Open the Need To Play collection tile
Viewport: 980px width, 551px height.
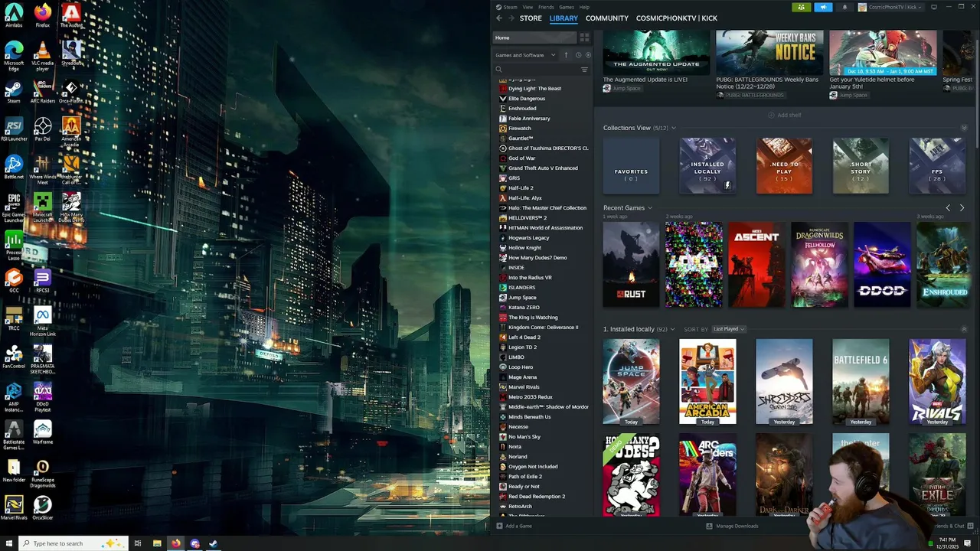click(784, 166)
